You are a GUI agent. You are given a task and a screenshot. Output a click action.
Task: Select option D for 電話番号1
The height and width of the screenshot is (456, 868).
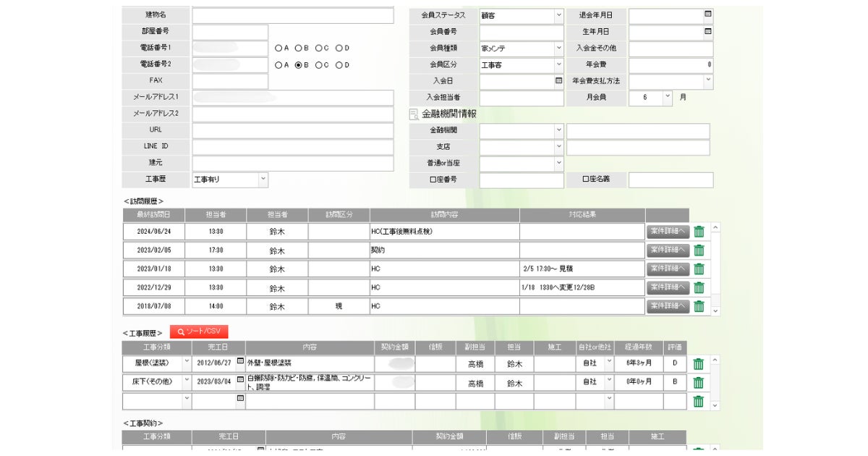coord(339,48)
